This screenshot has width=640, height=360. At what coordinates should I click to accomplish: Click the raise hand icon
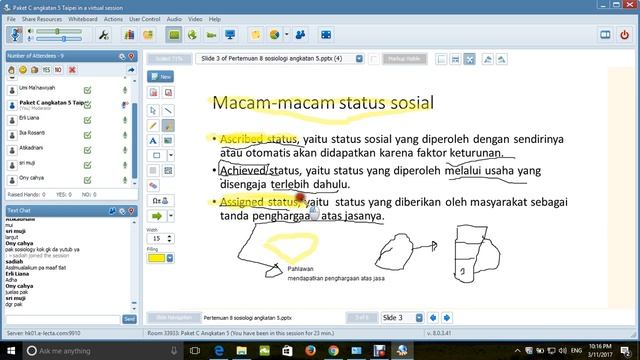pos(11,70)
